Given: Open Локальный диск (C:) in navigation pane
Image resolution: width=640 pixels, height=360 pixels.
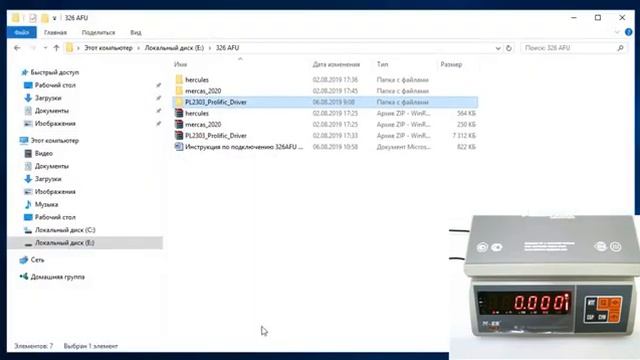Looking at the screenshot, I should click(x=65, y=230).
